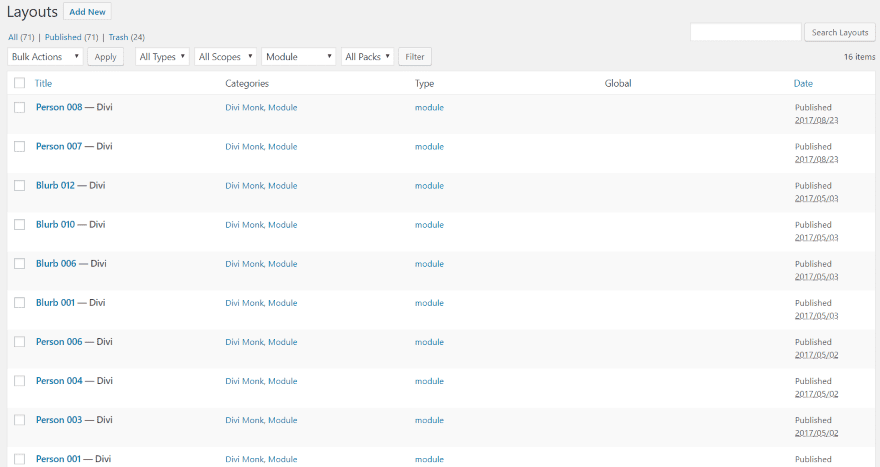The height and width of the screenshot is (467, 880).
Task: Open the Person 007 layout title
Action: pyautogui.click(x=59, y=146)
